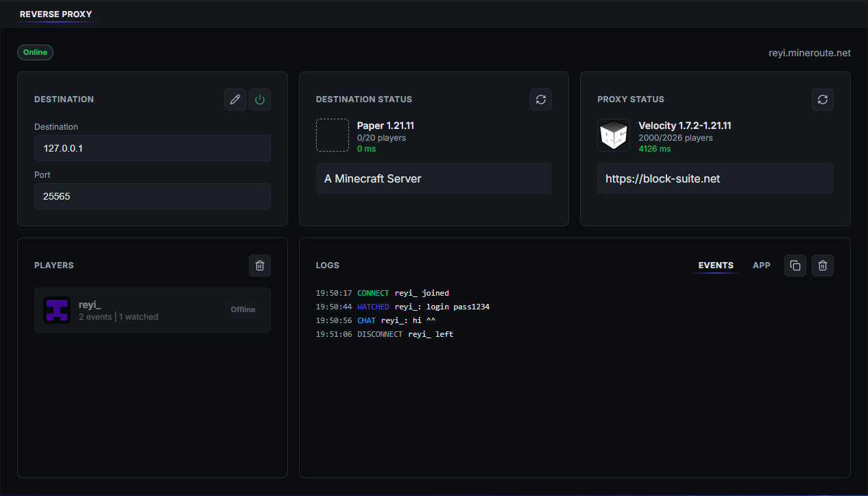Viewport: 868px width, 496px height.
Task: Click the 0/20 players count
Action: (x=381, y=138)
